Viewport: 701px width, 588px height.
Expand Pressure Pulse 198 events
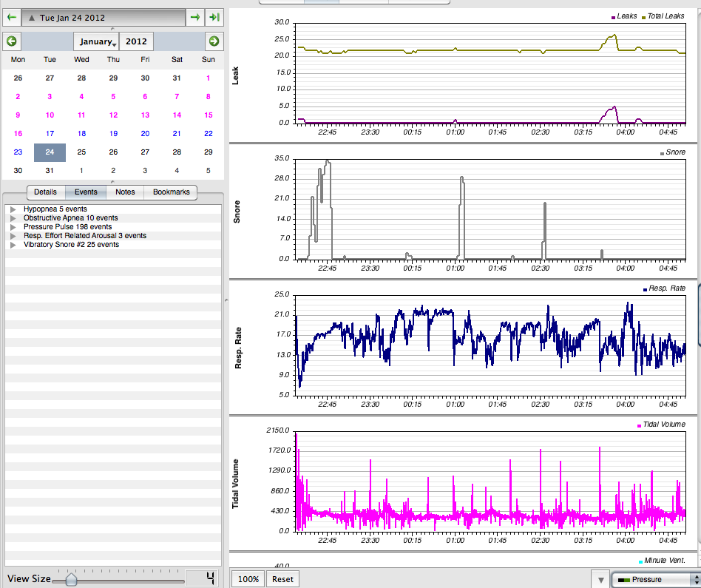pyautogui.click(x=13, y=227)
